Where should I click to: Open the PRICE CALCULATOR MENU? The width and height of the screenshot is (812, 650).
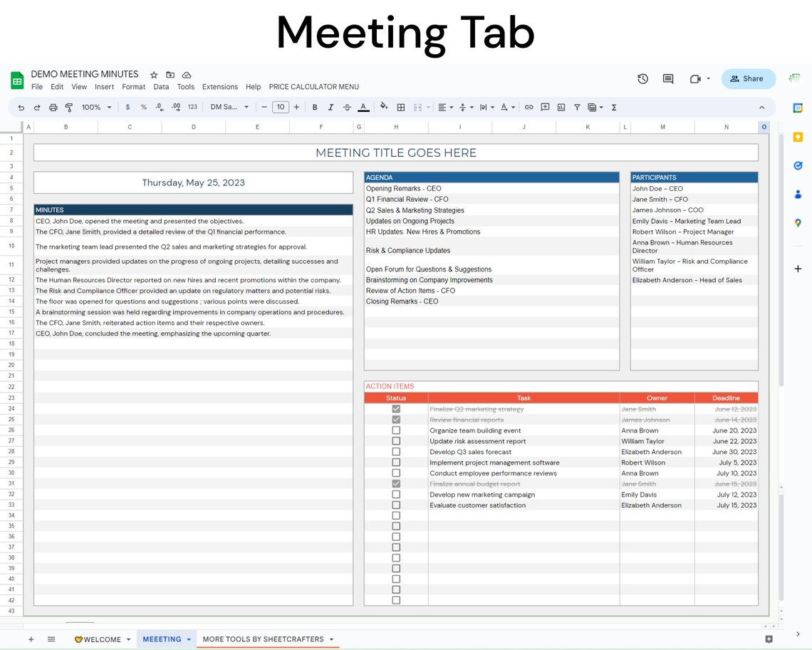314,87
